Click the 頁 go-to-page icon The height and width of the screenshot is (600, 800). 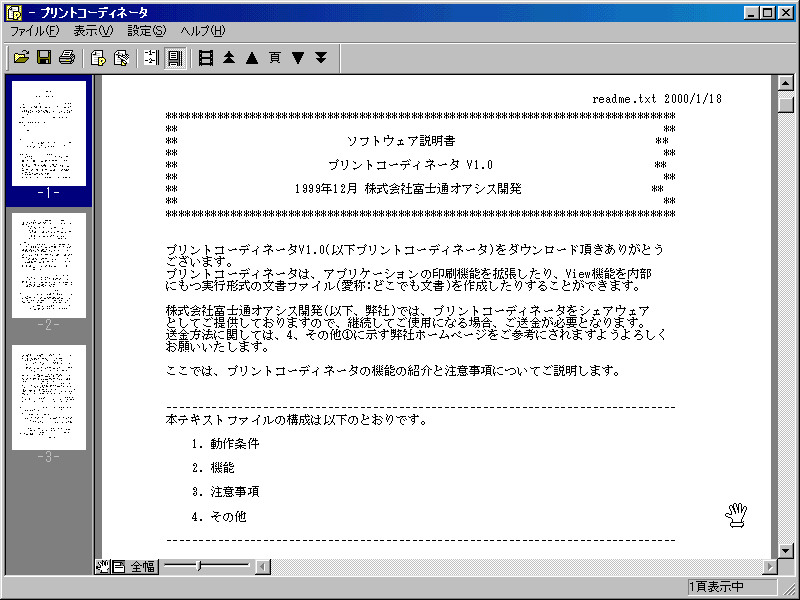coord(274,58)
